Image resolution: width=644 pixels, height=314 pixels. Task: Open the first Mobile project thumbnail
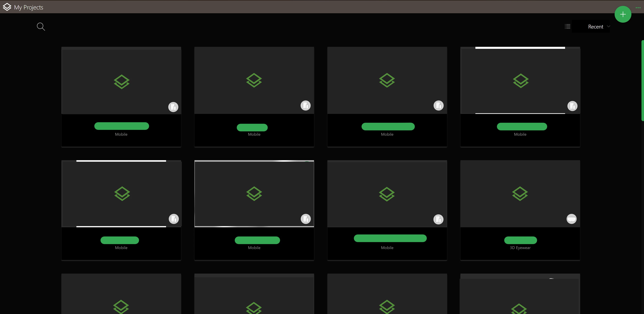[121, 81]
